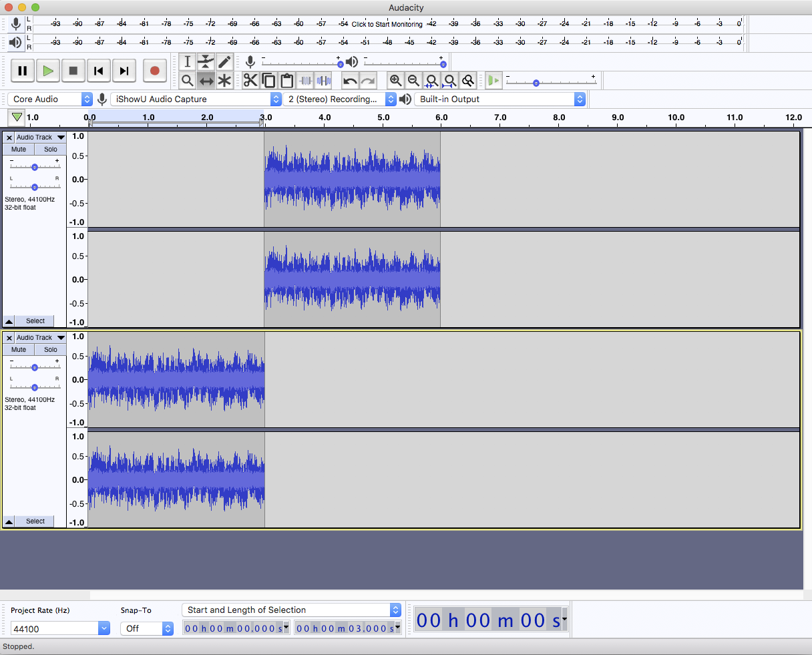This screenshot has width=812, height=655.
Task: Silence the selected audio
Action: point(325,80)
